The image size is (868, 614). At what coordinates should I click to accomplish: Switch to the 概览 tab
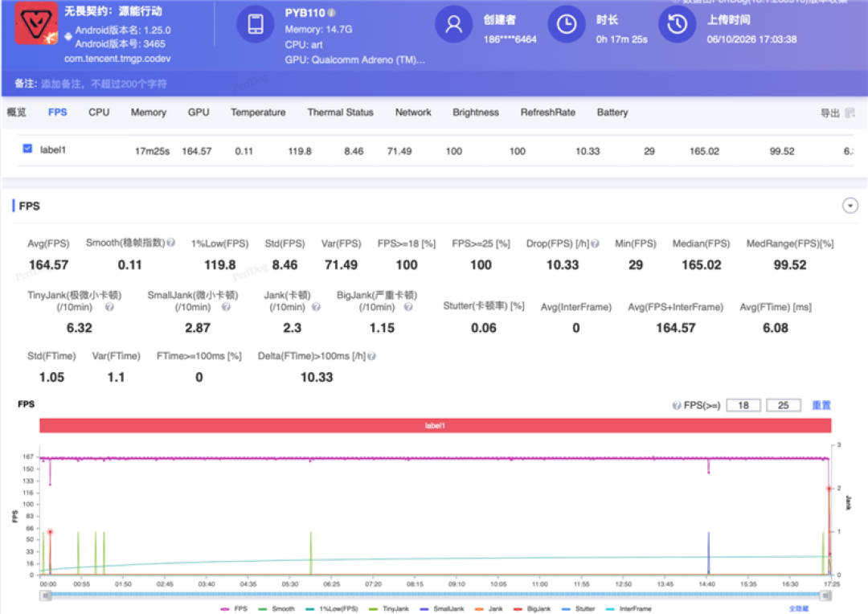(x=17, y=113)
